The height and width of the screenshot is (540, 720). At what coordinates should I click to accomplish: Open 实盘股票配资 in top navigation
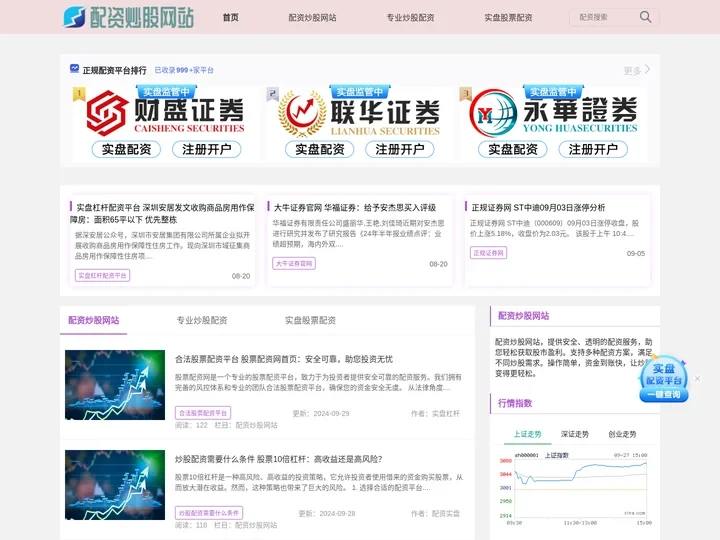point(508,17)
